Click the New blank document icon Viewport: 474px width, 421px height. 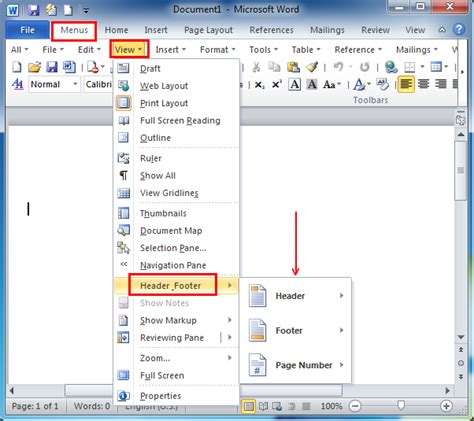pos(17,67)
